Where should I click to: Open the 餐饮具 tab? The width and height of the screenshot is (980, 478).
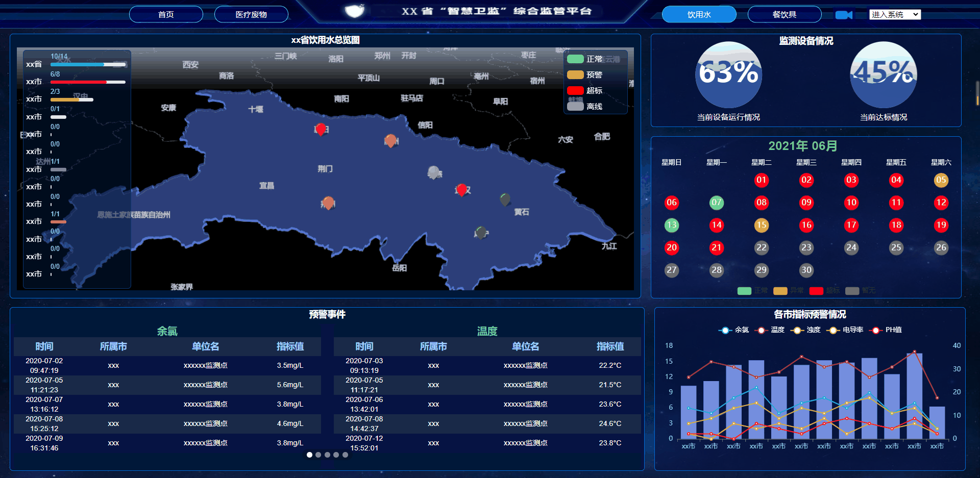click(785, 14)
